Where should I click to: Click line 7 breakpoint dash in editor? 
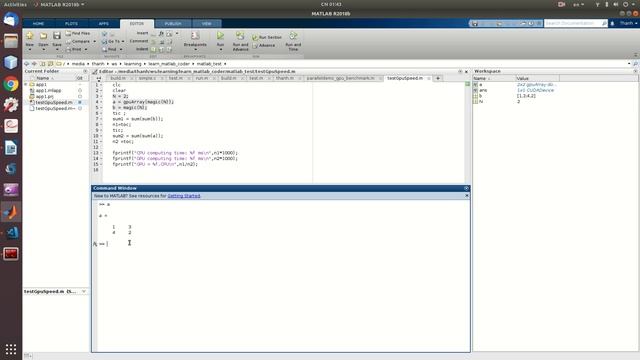click(101, 119)
